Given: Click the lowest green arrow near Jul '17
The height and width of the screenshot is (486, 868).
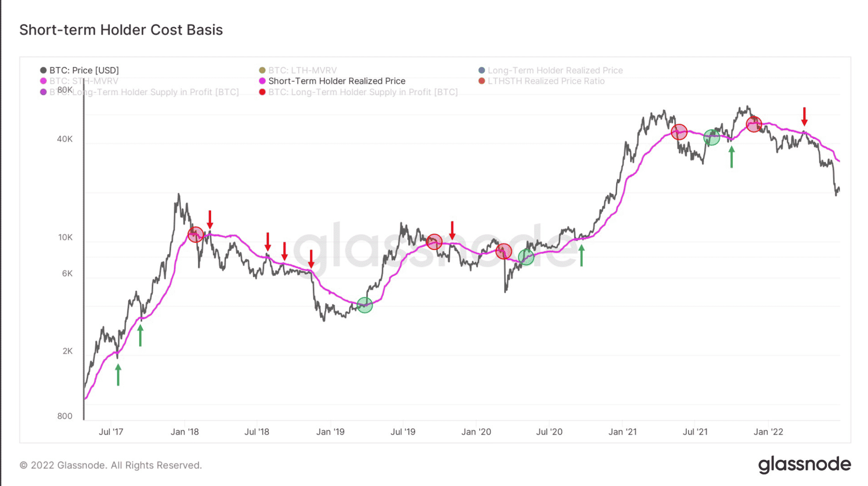Looking at the screenshot, I should tap(118, 375).
